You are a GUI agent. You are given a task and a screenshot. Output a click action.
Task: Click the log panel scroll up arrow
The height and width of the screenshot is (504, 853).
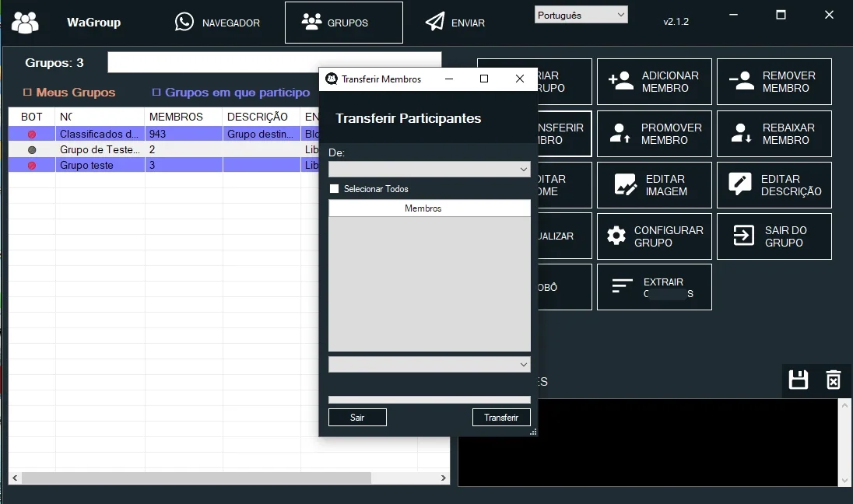point(844,405)
